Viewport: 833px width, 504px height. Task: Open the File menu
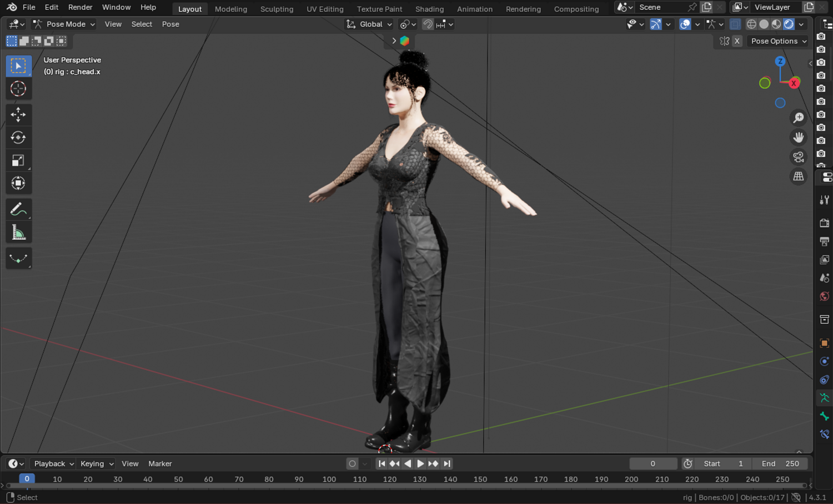point(29,7)
